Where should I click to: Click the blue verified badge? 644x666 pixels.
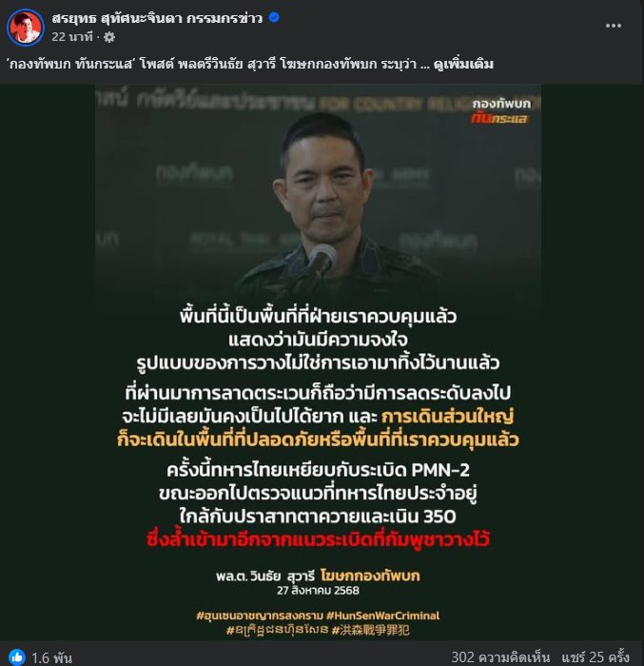pos(274,17)
